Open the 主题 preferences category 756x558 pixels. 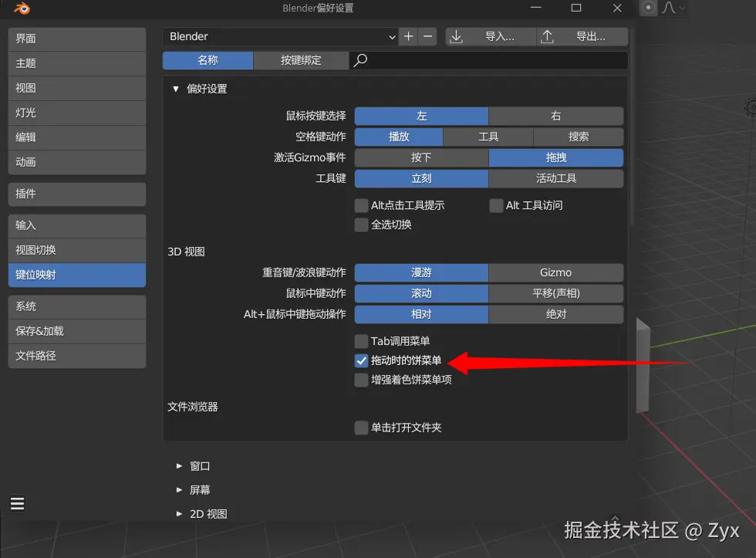pyautogui.click(x=77, y=63)
